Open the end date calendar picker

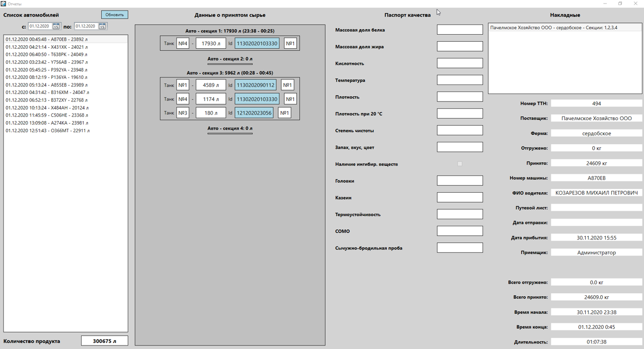point(102,26)
